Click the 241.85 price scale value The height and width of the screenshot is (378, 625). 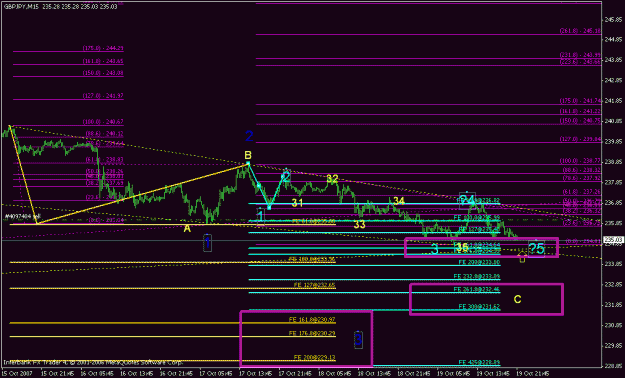point(614,101)
